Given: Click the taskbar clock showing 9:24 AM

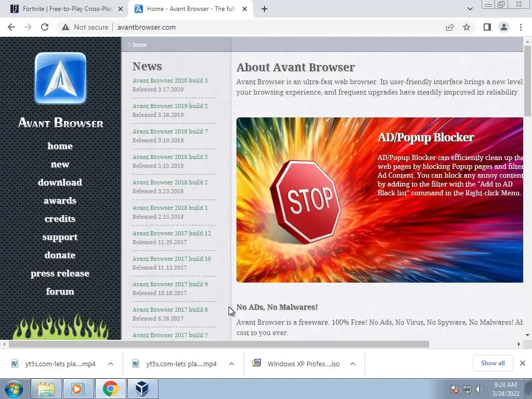Looking at the screenshot, I should (x=506, y=389).
